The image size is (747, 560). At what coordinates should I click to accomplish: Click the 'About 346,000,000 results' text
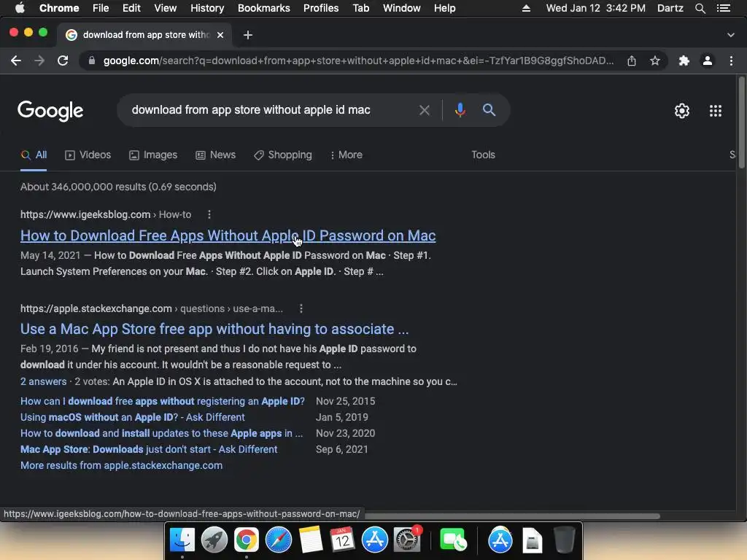point(118,187)
